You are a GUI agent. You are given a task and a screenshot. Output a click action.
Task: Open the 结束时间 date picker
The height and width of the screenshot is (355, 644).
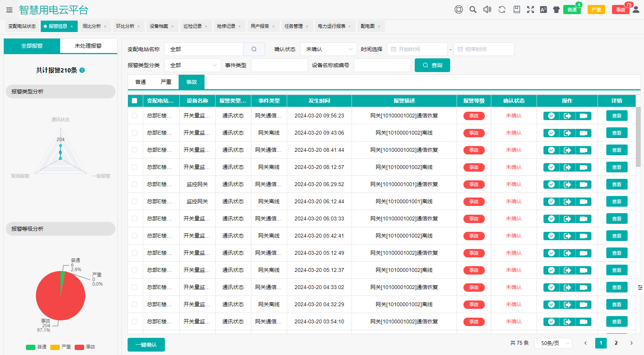click(484, 49)
